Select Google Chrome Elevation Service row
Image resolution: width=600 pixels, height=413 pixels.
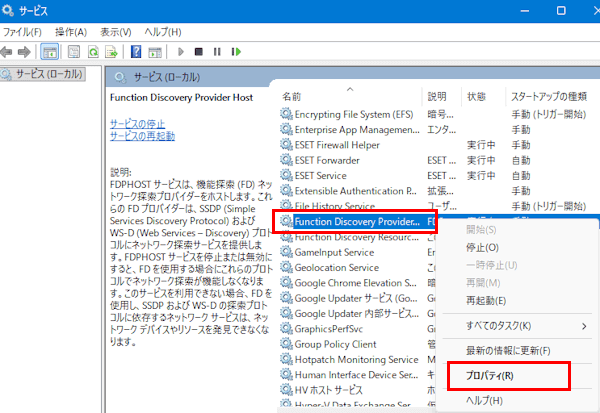click(355, 283)
